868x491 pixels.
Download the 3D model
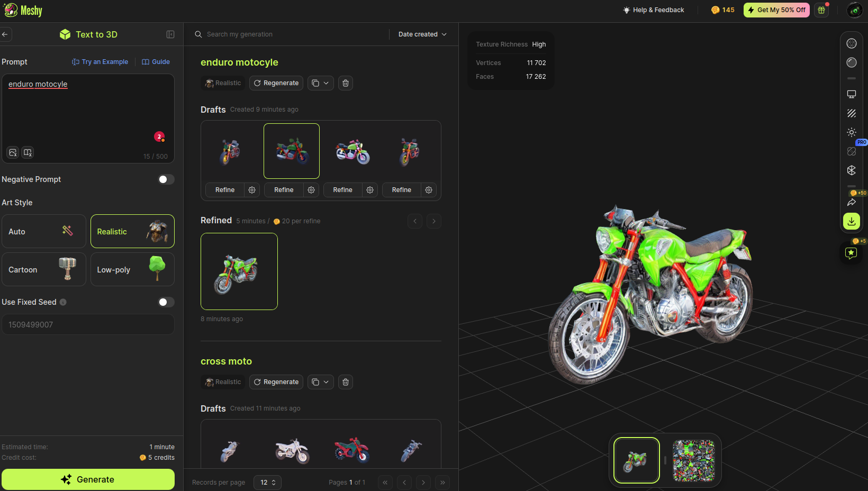click(852, 221)
